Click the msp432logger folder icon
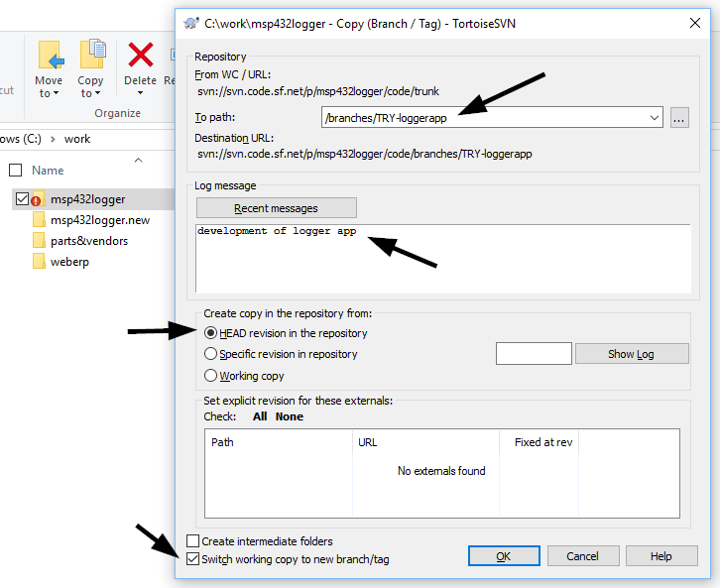The image size is (720, 588). tap(38, 198)
